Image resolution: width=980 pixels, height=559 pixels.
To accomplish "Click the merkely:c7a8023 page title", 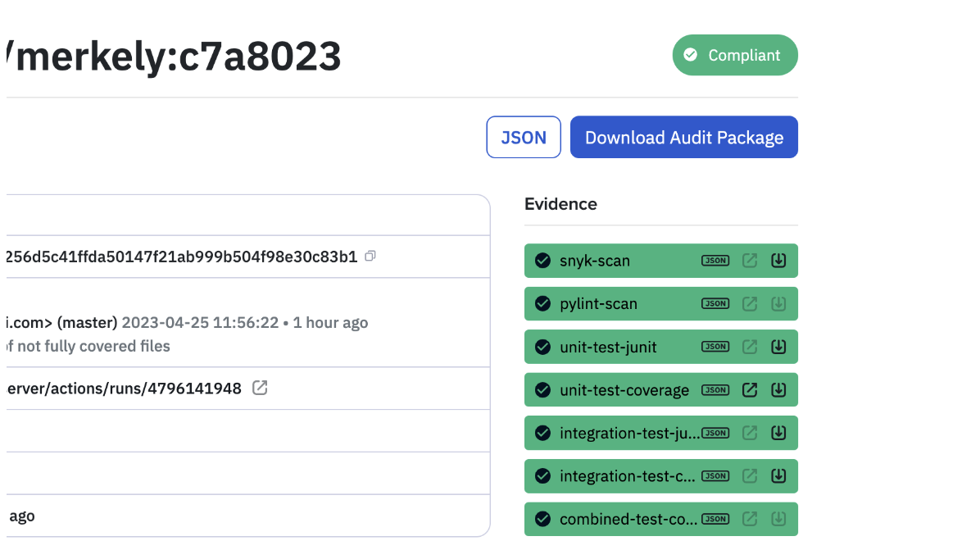I will 174,57.
